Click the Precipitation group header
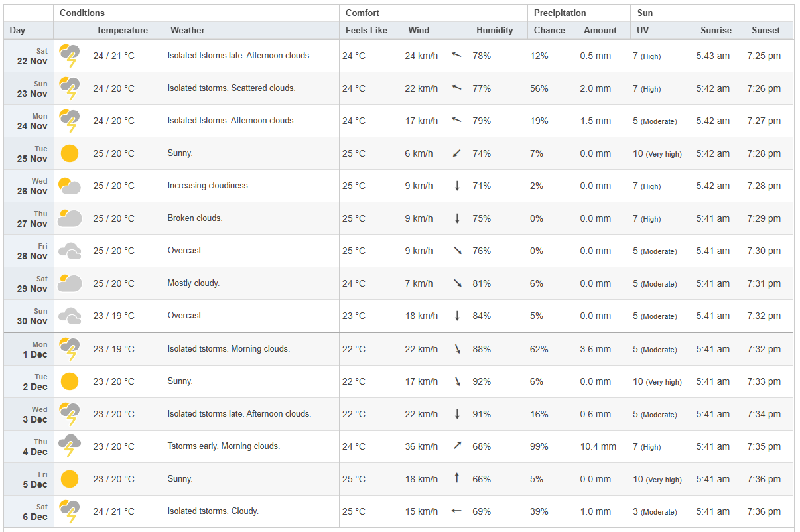 click(x=560, y=13)
